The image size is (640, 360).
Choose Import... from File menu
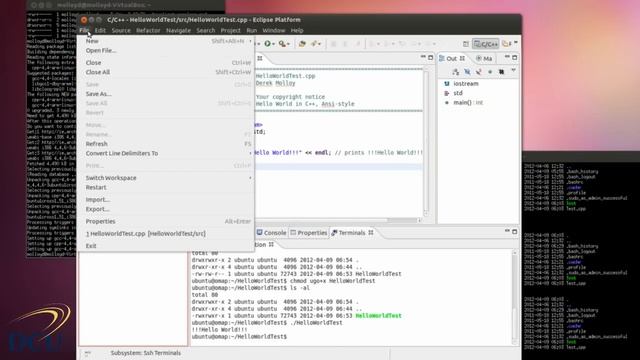166,199
